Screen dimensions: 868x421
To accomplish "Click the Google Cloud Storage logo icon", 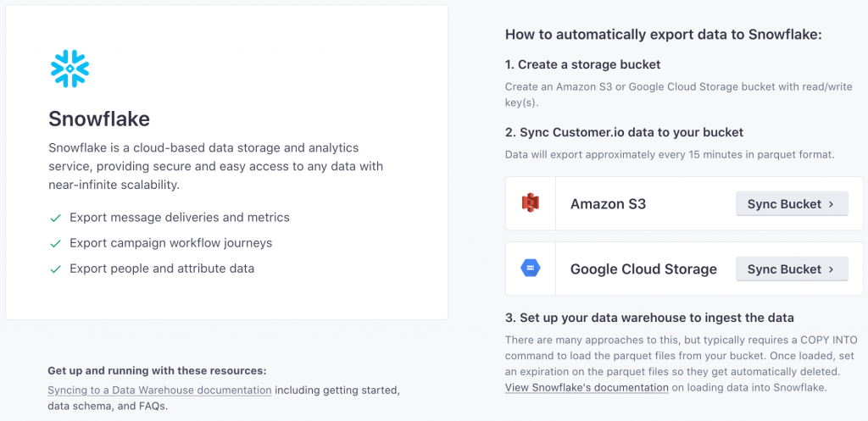I will [531, 269].
